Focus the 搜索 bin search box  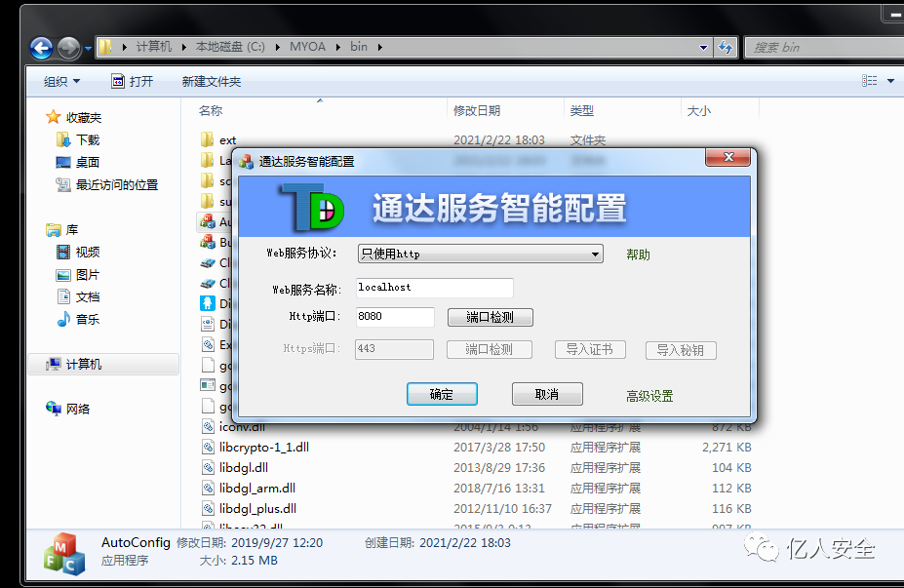(824, 47)
